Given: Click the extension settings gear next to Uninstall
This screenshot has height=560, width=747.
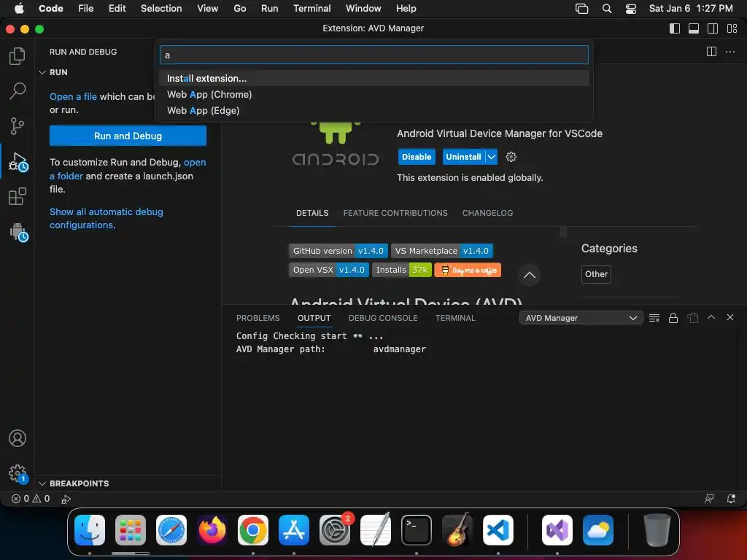Looking at the screenshot, I should pos(511,157).
